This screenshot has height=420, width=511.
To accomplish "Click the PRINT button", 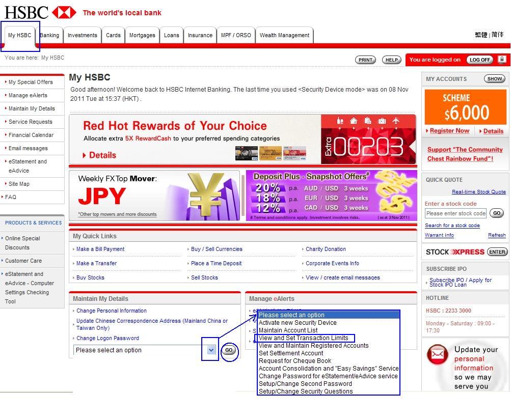I will 365,60.
